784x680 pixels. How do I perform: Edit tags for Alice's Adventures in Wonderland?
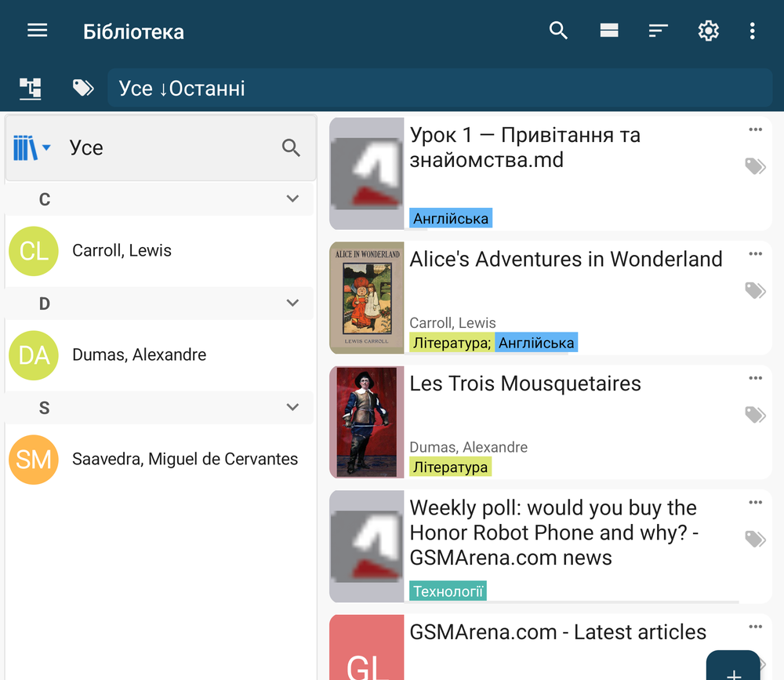[755, 290]
